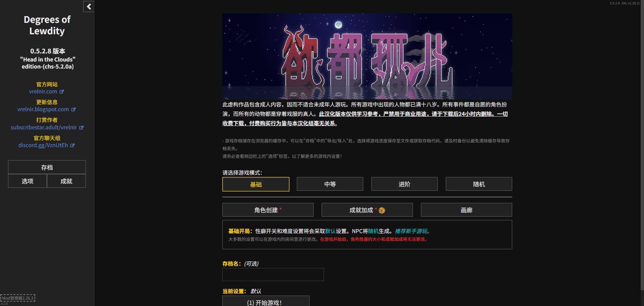The image size is (644, 306).
Task: Click external link icon beside vrelnir.com
Action: pyautogui.click(x=62, y=92)
